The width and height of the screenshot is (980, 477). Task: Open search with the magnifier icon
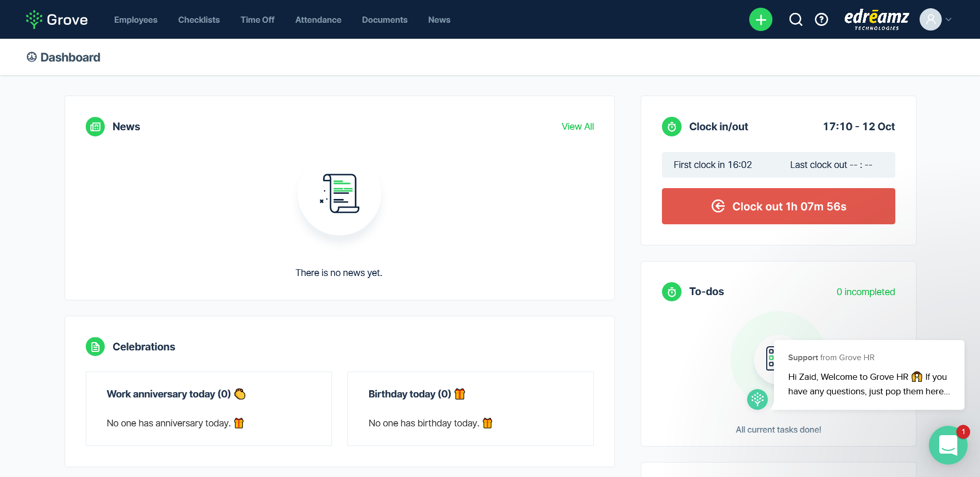tap(796, 20)
